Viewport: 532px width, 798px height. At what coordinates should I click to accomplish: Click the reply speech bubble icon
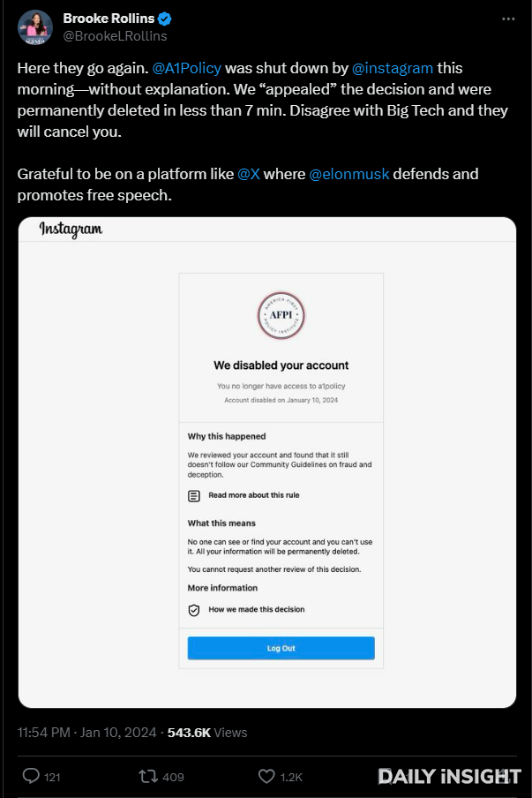(31, 776)
